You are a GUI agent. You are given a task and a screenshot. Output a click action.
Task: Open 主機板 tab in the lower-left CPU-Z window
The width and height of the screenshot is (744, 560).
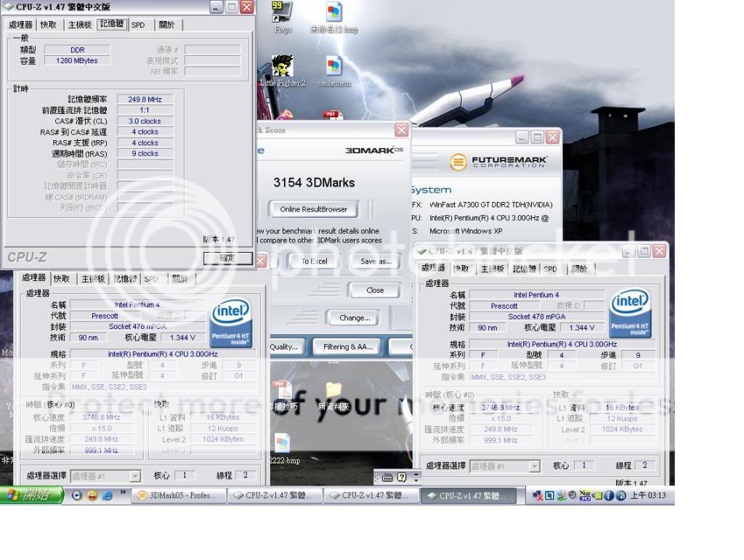(93, 279)
